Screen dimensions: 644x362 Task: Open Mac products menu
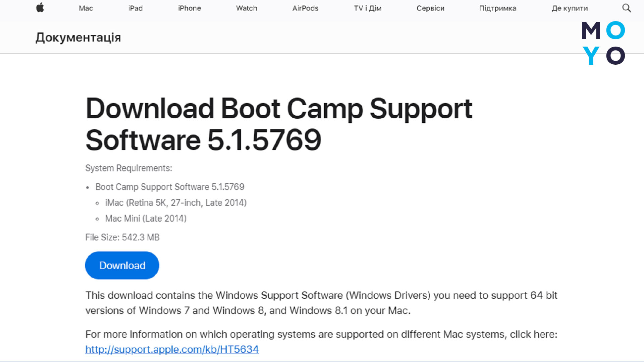pos(86,8)
